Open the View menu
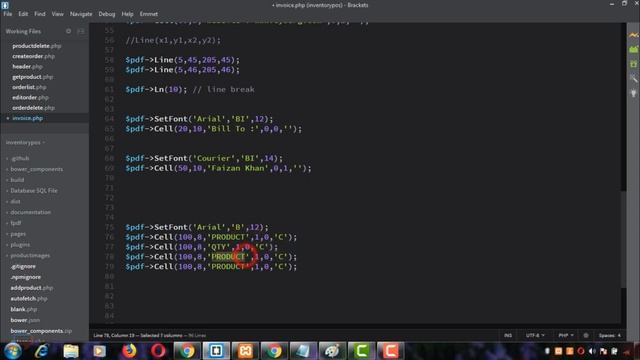This screenshot has height=360, width=640. 57,14
